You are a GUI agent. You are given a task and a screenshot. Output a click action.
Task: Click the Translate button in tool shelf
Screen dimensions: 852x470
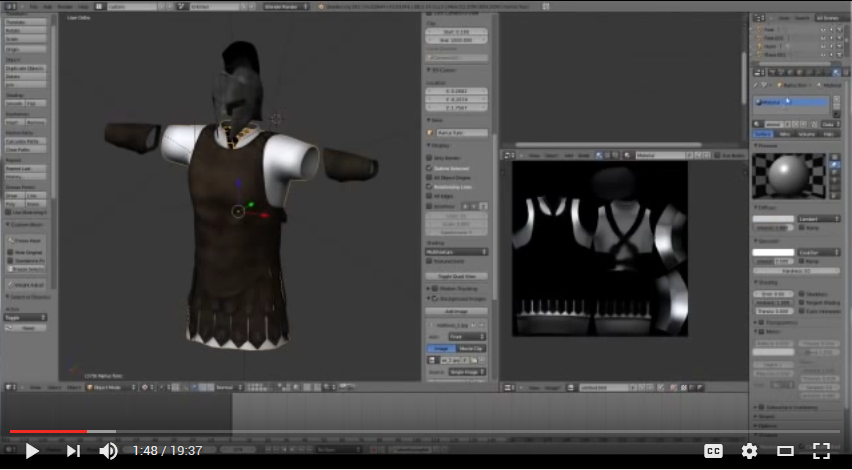[x=26, y=22]
